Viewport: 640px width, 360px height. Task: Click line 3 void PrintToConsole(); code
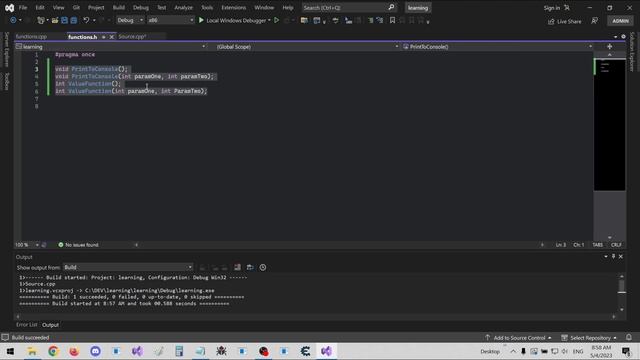click(x=91, y=69)
